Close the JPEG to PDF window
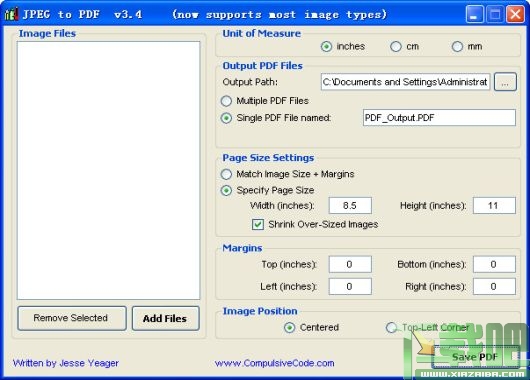Screen dimensions: 530x380 pos(515,15)
